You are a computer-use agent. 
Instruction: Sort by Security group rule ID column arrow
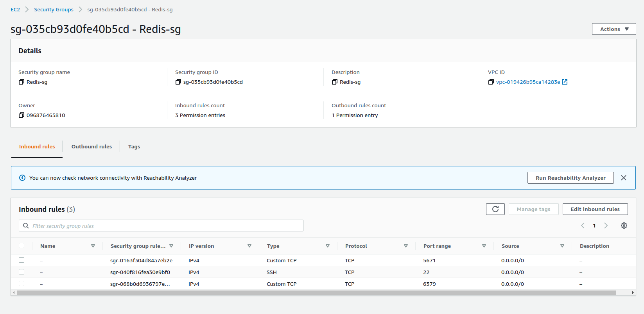point(171,246)
